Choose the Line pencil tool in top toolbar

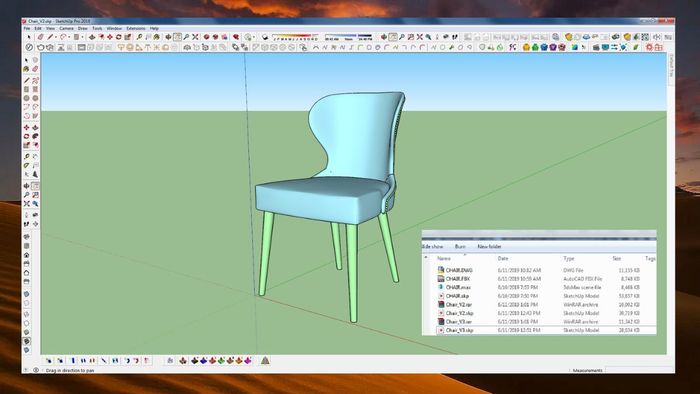[x=50, y=37]
